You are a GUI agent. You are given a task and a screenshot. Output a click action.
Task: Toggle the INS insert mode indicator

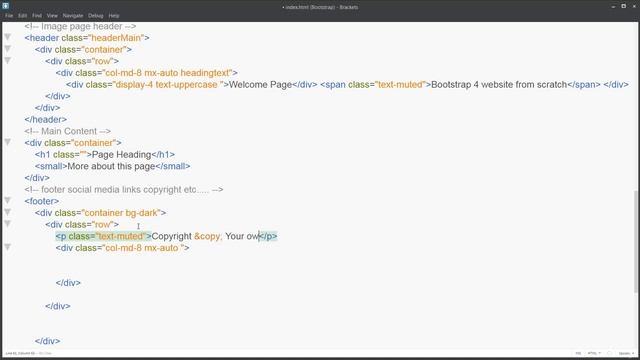click(x=578, y=353)
